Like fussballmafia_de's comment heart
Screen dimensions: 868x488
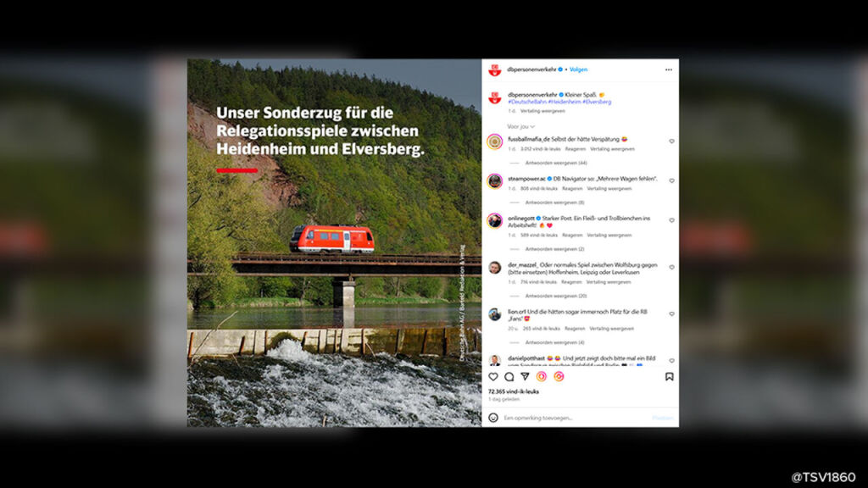click(671, 141)
